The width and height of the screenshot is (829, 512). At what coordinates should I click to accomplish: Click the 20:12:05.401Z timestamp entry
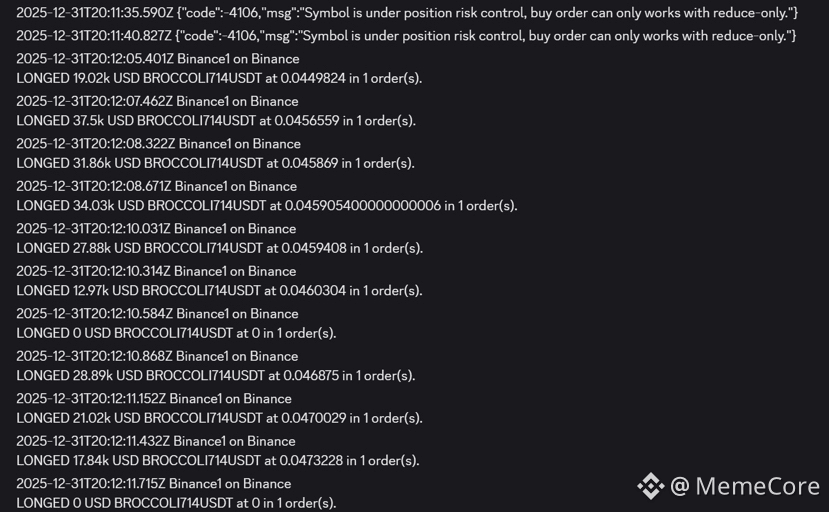pyautogui.click(x=158, y=59)
